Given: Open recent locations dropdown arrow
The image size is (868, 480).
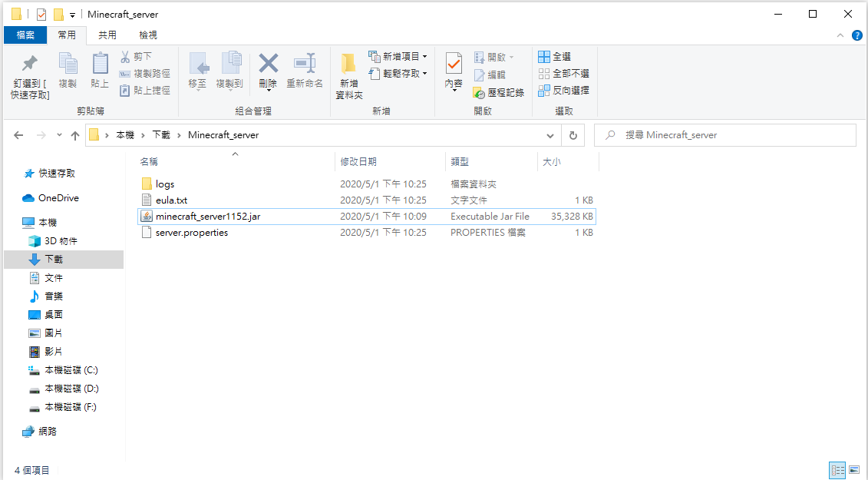Looking at the screenshot, I should (59, 135).
